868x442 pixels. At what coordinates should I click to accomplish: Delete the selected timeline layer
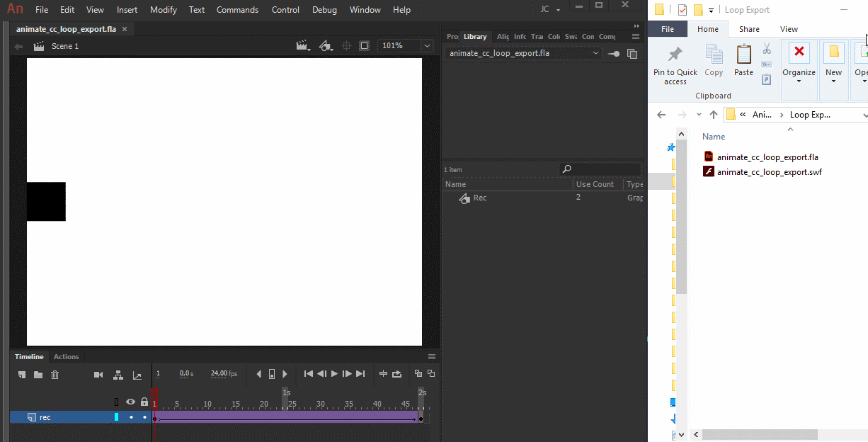pyautogui.click(x=55, y=374)
